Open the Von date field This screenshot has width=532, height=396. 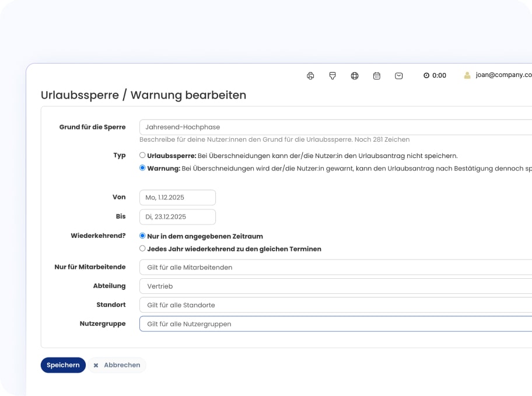[177, 198]
